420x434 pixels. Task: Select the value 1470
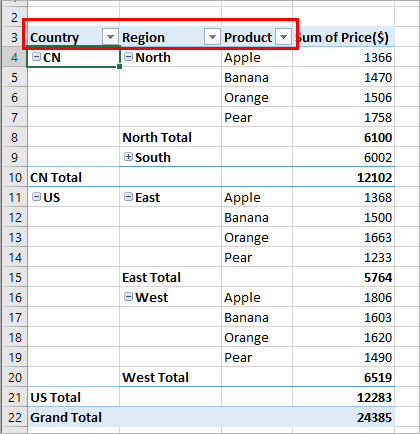pos(343,77)
